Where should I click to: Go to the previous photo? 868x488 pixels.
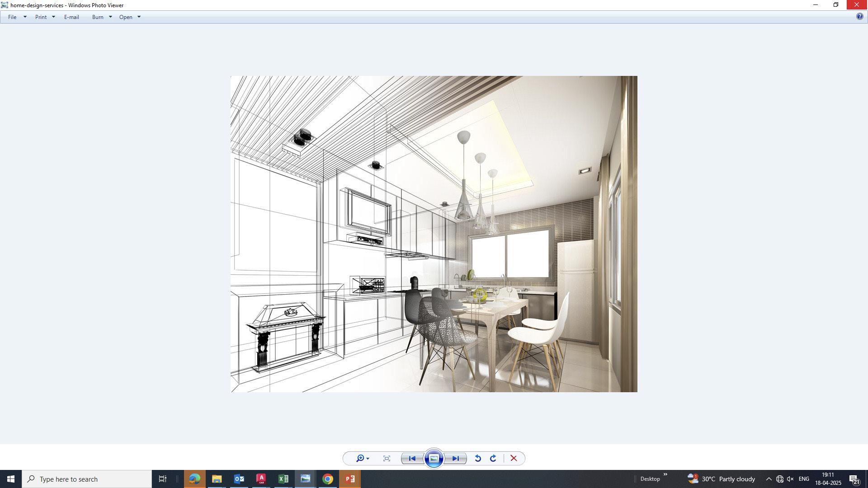point(412,459)
